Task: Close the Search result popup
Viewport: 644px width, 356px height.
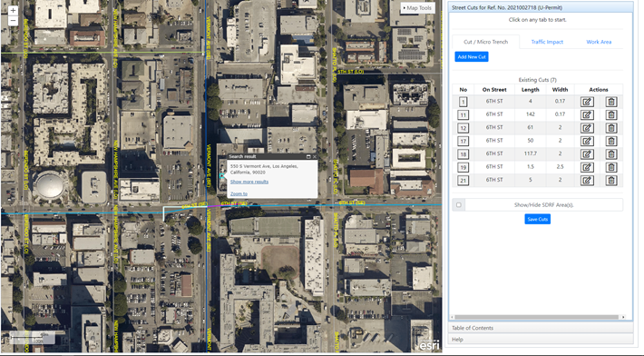Action: pyautogui.click(x=315, y=156)
